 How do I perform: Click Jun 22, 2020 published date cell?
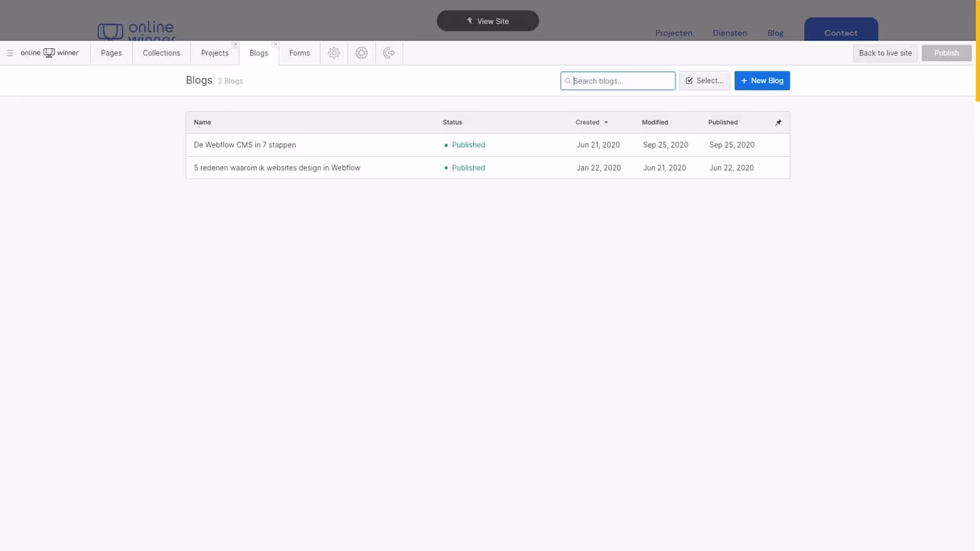732,168
